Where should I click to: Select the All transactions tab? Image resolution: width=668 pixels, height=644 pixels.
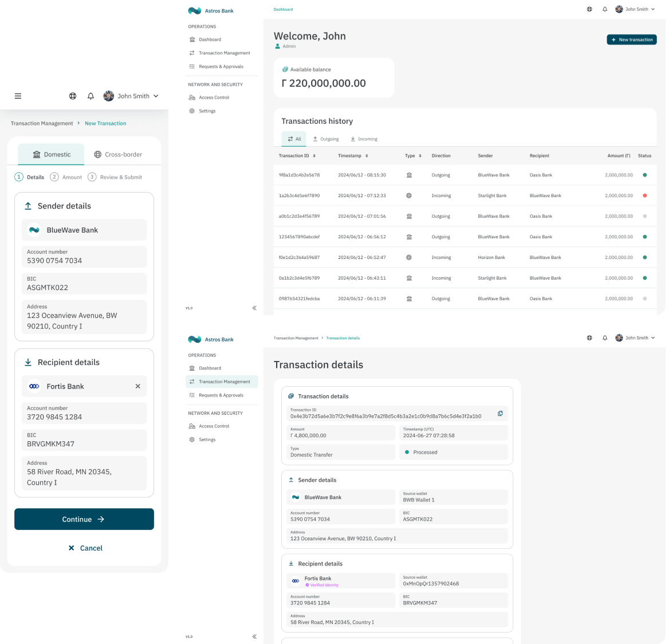coord(294,139)
